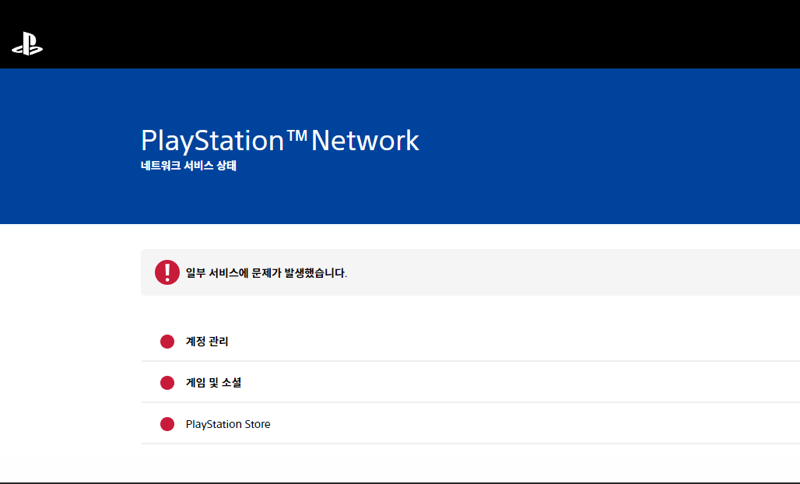800x484 pixels.
Task: Click the word Network in the banner title
Action: (365, 141)
